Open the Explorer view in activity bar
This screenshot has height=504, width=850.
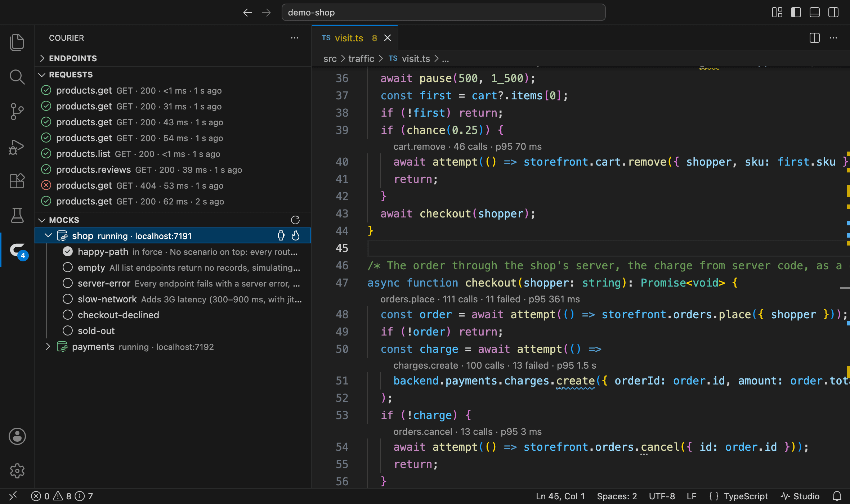pyautogui.click(x=17, y=42)
